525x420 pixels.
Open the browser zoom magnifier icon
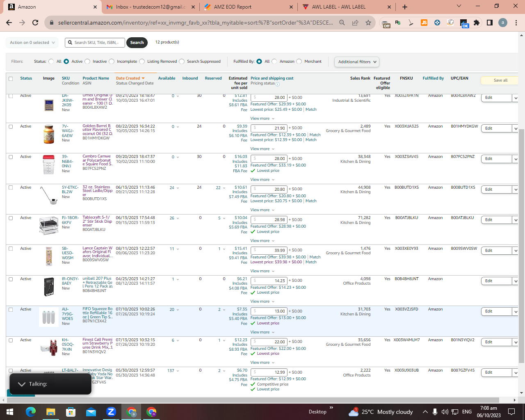(342, 23)
